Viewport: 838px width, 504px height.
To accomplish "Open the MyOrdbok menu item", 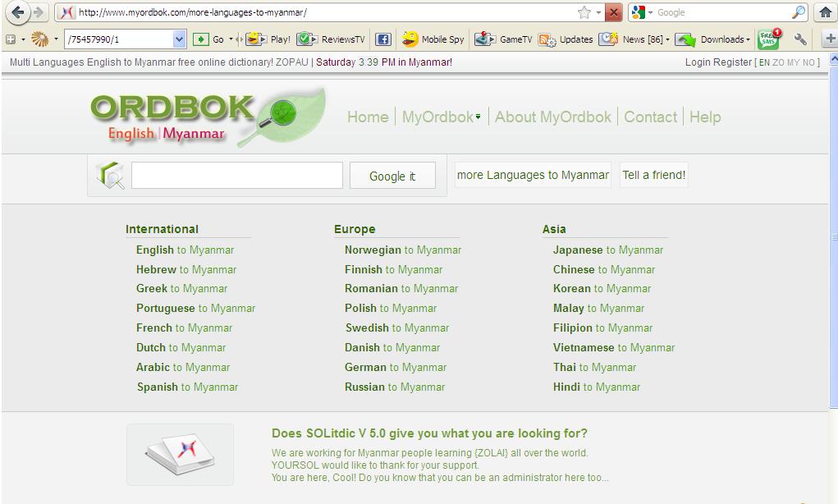I will coord(437,117).
